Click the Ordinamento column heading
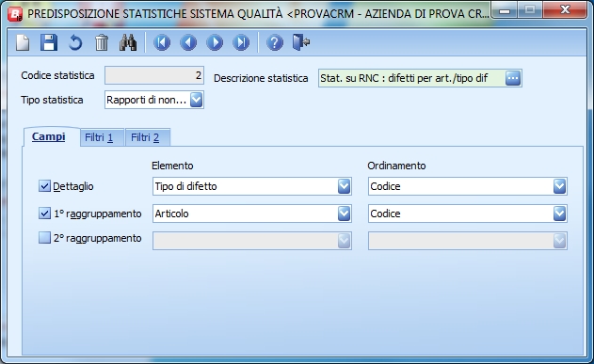Screen dimensions: 594x364 click(x=396, y=166)
